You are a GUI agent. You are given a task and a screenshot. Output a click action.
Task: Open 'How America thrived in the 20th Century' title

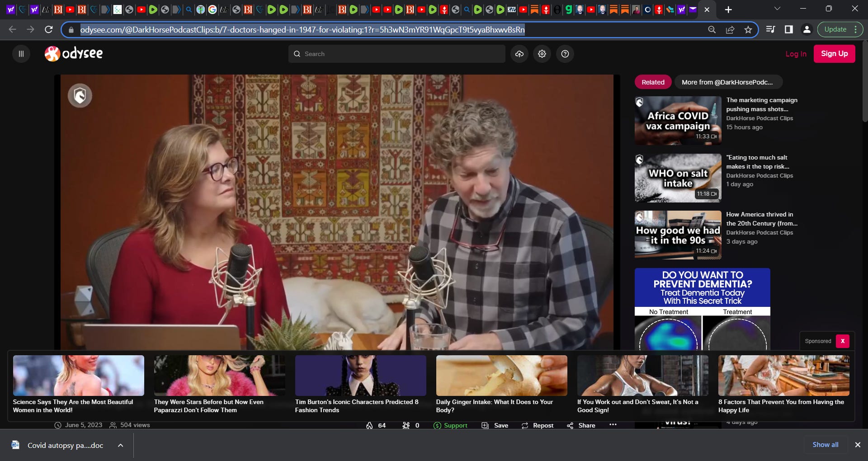pyautogui.click(x=762, y=219)
